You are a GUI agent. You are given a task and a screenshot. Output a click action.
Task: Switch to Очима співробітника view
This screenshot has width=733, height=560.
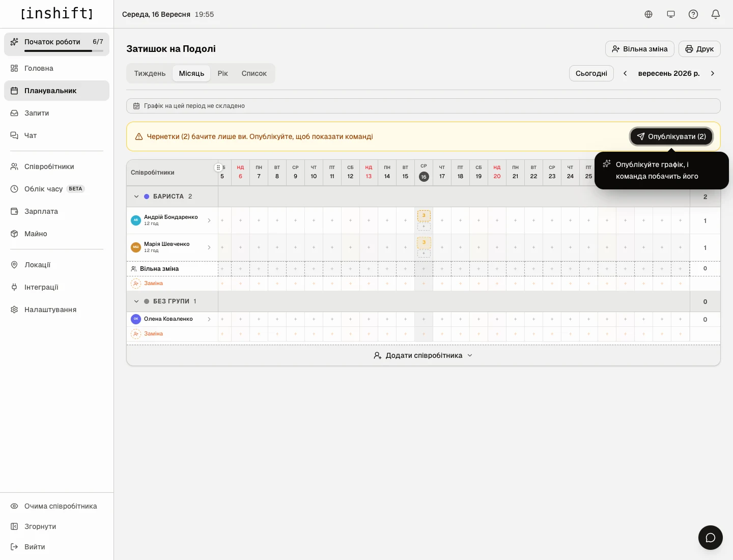click(57, 506)
